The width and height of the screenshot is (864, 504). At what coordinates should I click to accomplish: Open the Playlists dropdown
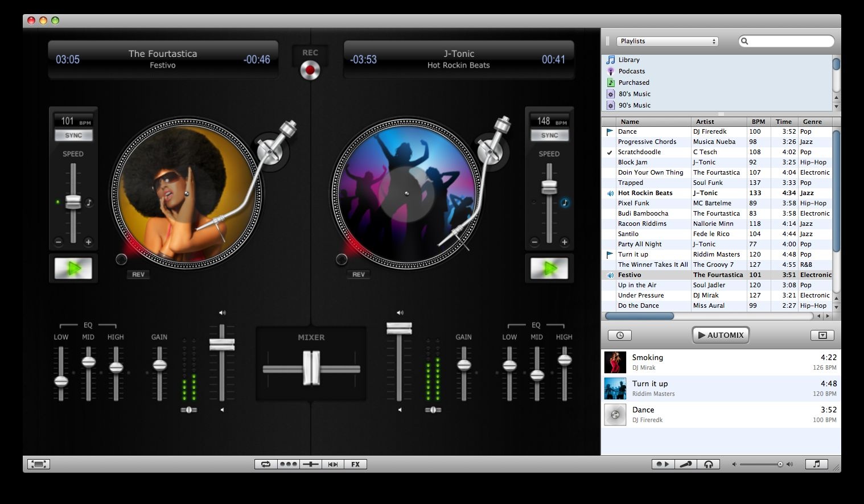coord(667,41)
